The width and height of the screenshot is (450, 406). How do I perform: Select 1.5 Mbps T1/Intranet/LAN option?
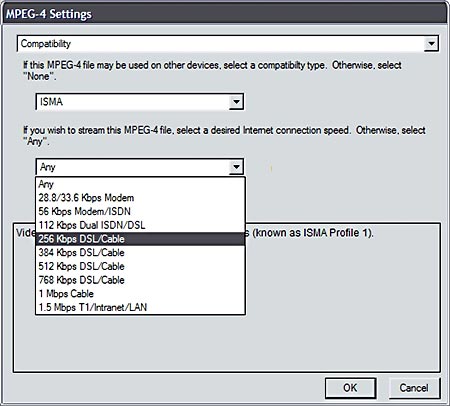[x=140, y=307]
